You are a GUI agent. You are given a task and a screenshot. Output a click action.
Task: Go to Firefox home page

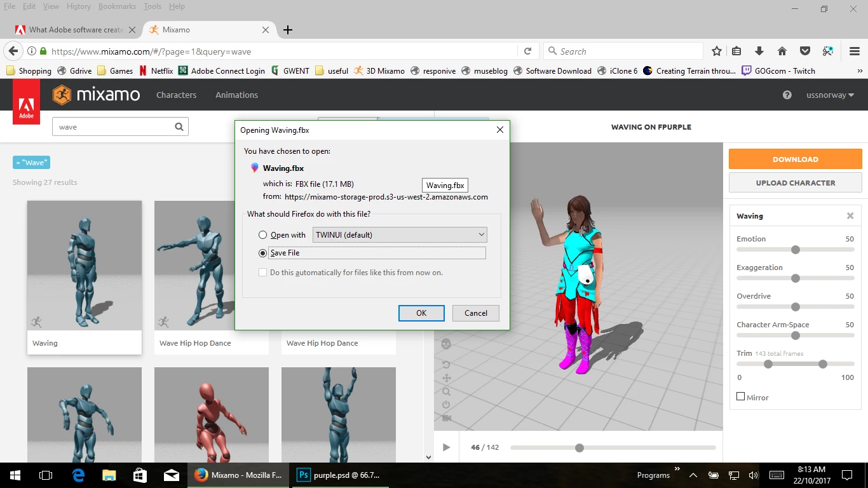[782, 51]
